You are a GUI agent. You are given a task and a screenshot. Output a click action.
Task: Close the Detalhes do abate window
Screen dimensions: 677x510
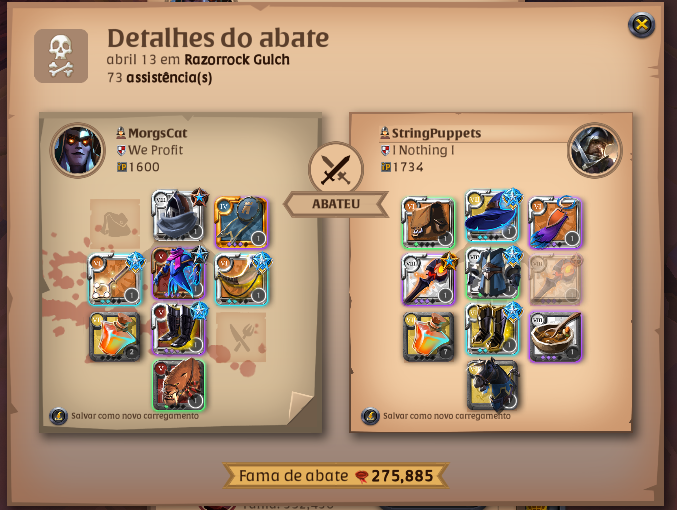coord(642,25)
